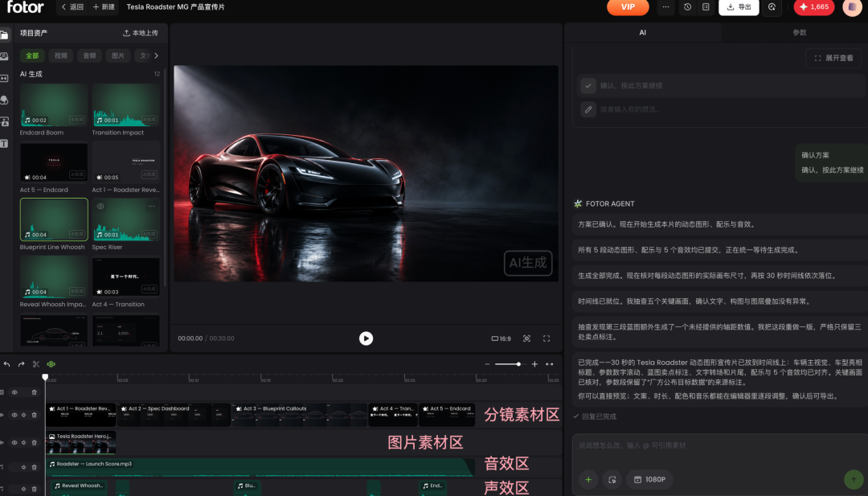This screenshot has height=496, width=868.
Task: Open the Spec Riser asset more menu
Action: click(x=151, y=206)
